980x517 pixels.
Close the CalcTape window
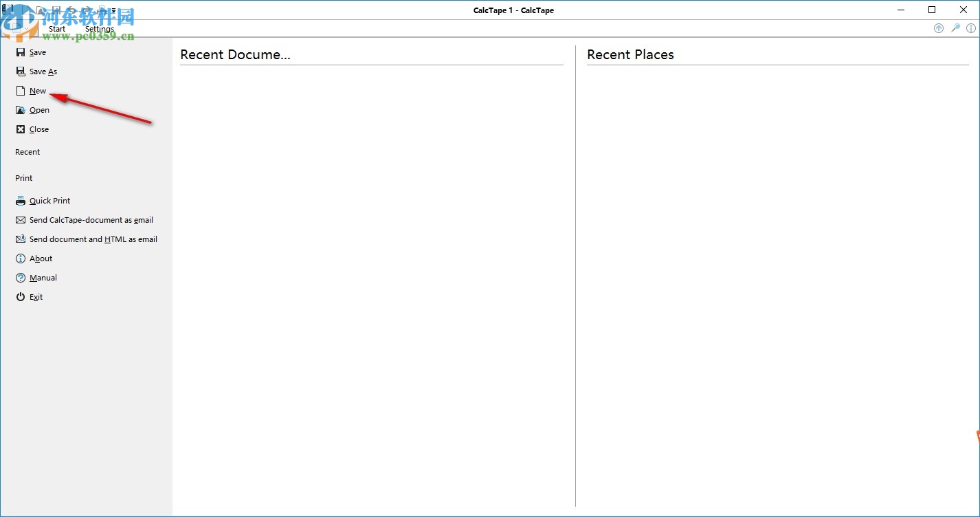964,10
